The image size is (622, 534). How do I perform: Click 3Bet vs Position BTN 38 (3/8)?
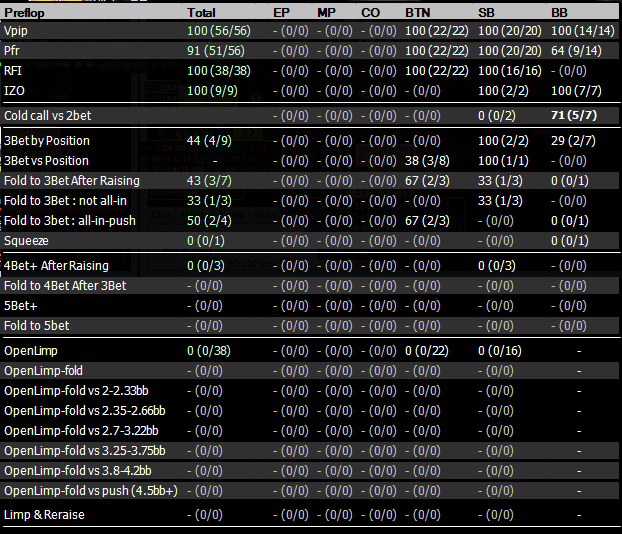pyautogui.click(x=427, y=161)
